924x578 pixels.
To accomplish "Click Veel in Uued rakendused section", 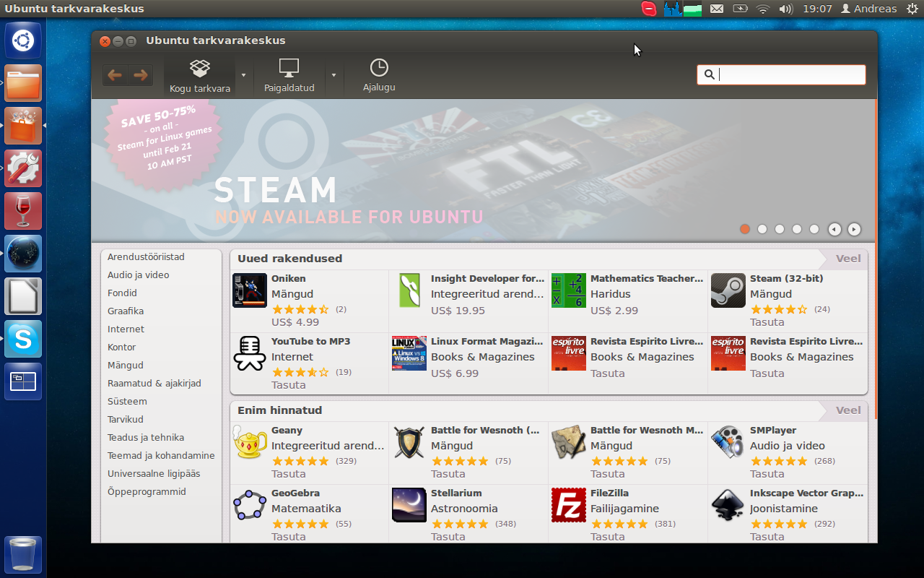I will point(847,259).
